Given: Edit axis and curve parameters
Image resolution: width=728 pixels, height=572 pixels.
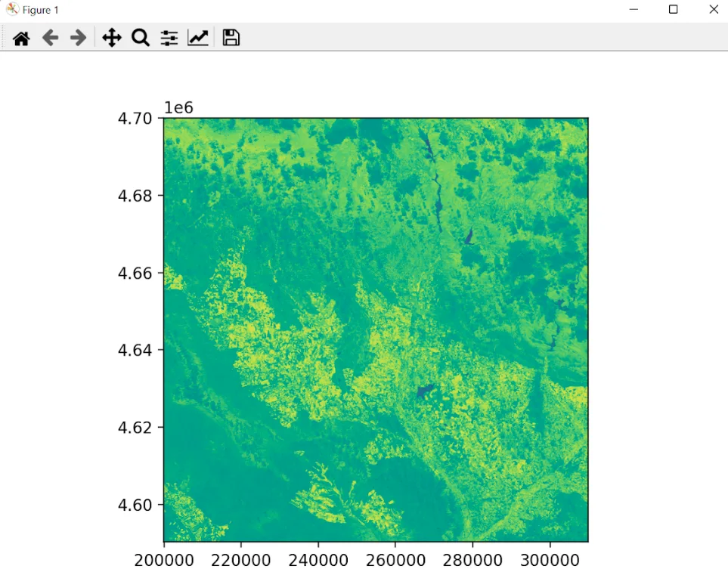Looking at the screenshot, I should click(x=198, y=38).
